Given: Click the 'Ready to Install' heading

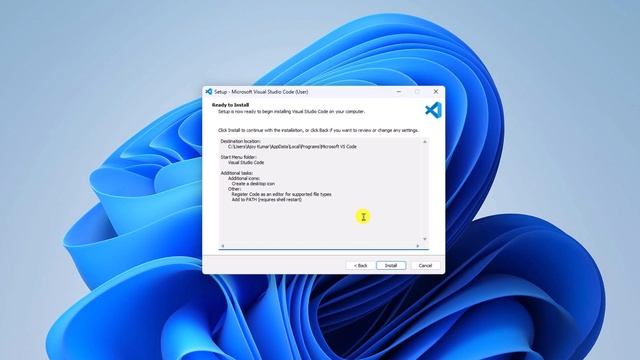Looking at the screenshot, I should point(231,105).
